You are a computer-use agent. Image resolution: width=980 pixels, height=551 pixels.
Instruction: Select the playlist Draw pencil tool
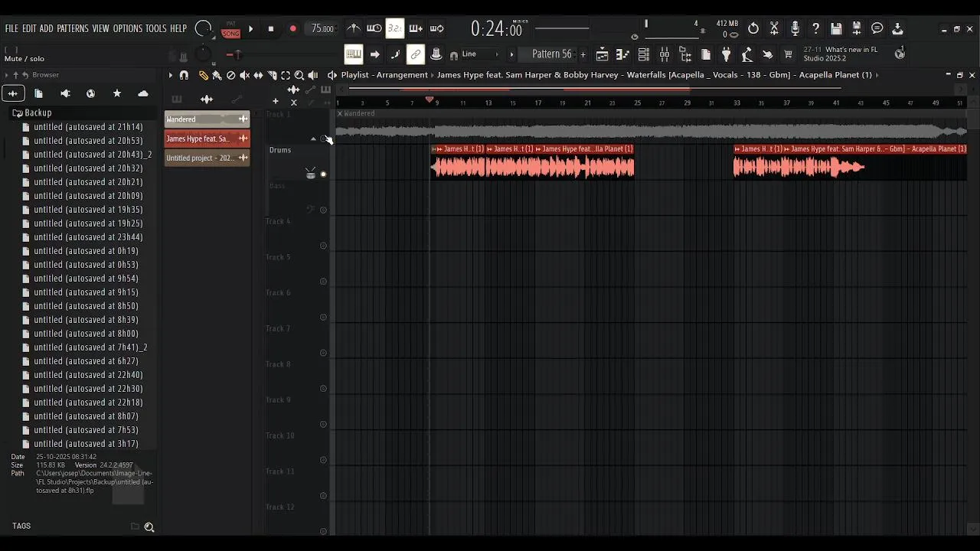tap(204, 75)
